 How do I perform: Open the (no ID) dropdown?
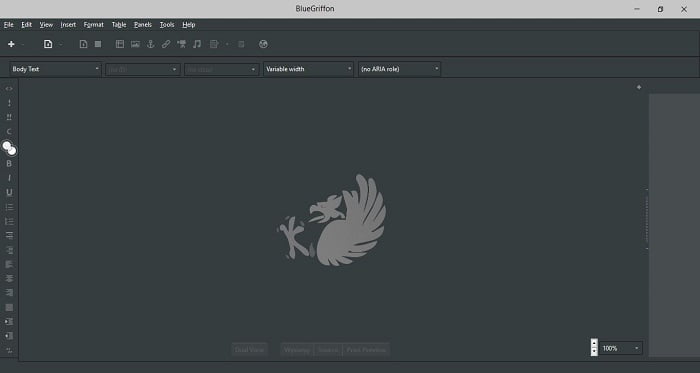point(143,69)
